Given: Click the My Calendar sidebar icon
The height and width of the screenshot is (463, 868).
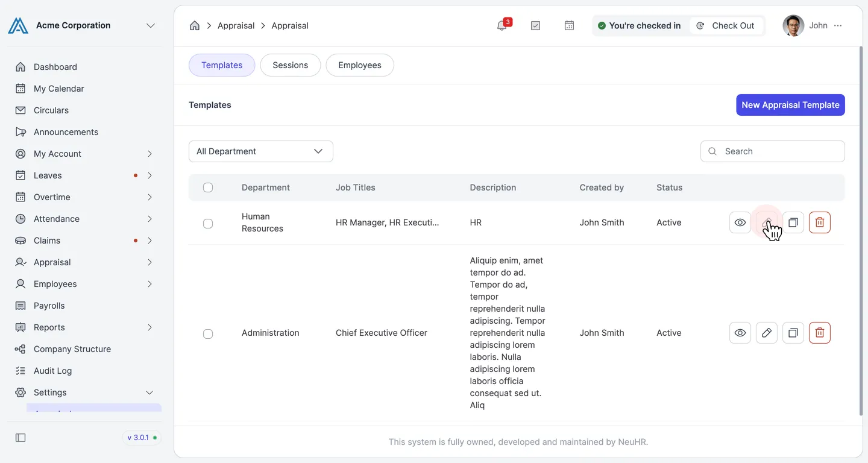Looking at the screenshot, I should tap(20, 89).
